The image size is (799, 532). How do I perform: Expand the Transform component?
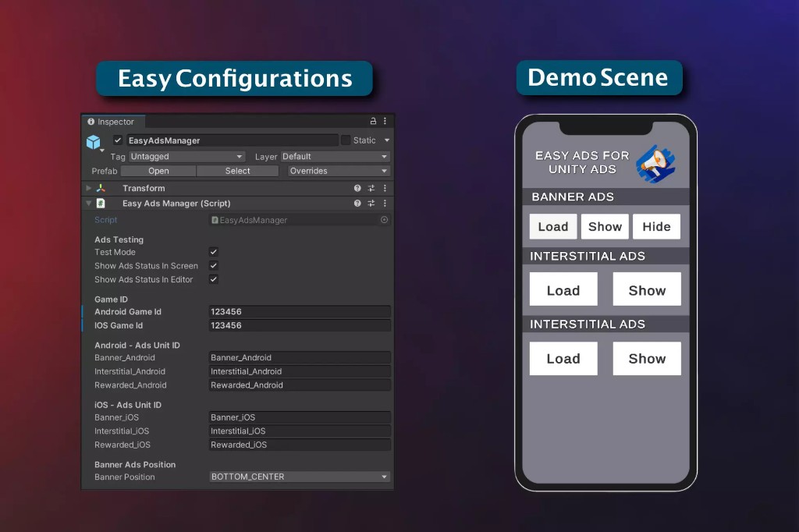(x=89, y=188)
